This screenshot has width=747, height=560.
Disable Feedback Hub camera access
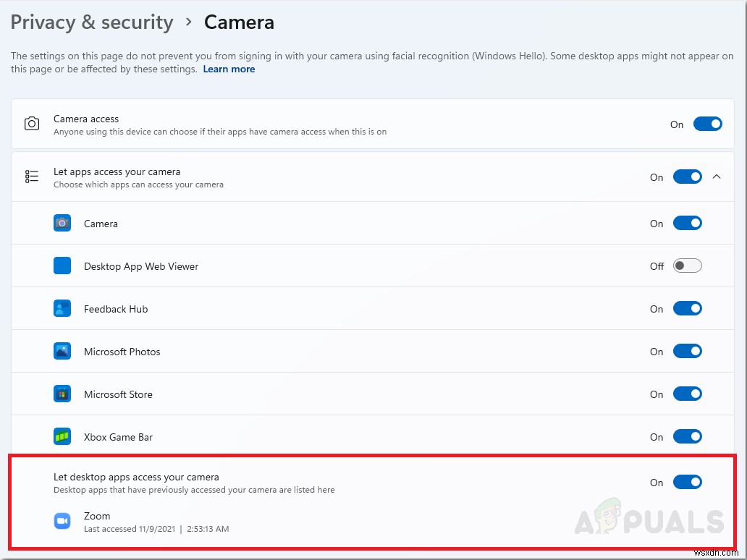point(687,308)
